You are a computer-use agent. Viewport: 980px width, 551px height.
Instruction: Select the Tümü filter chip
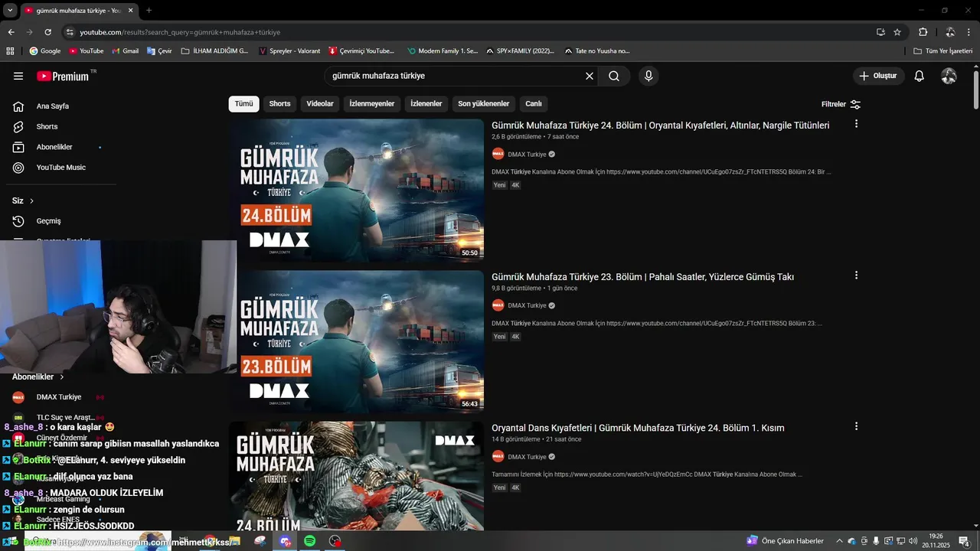[243, 104]
